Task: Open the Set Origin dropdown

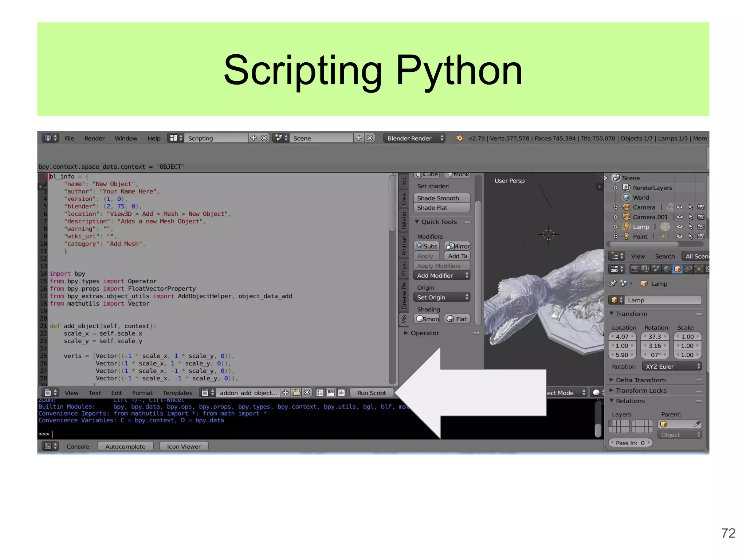Action: coord(442,297)
